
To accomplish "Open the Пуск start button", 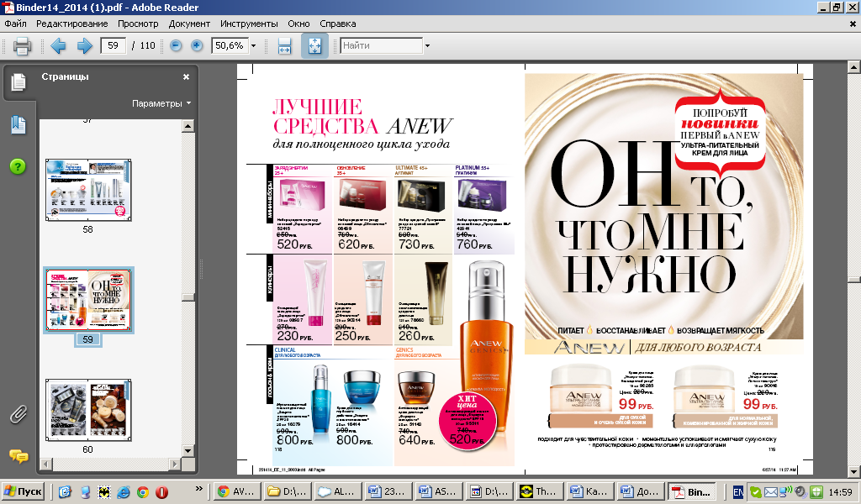I will click(x=23, y=491).
